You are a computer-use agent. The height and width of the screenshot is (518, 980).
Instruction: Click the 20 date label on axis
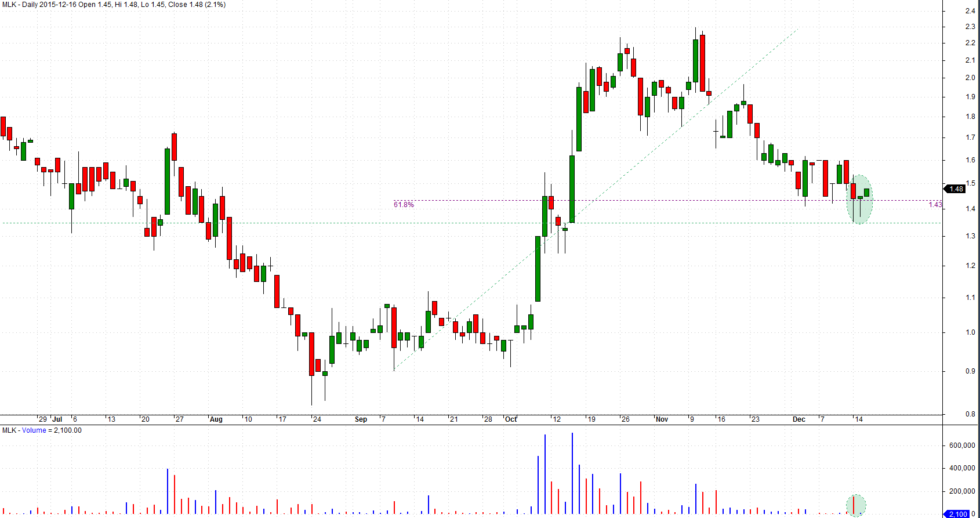[146, 419]
